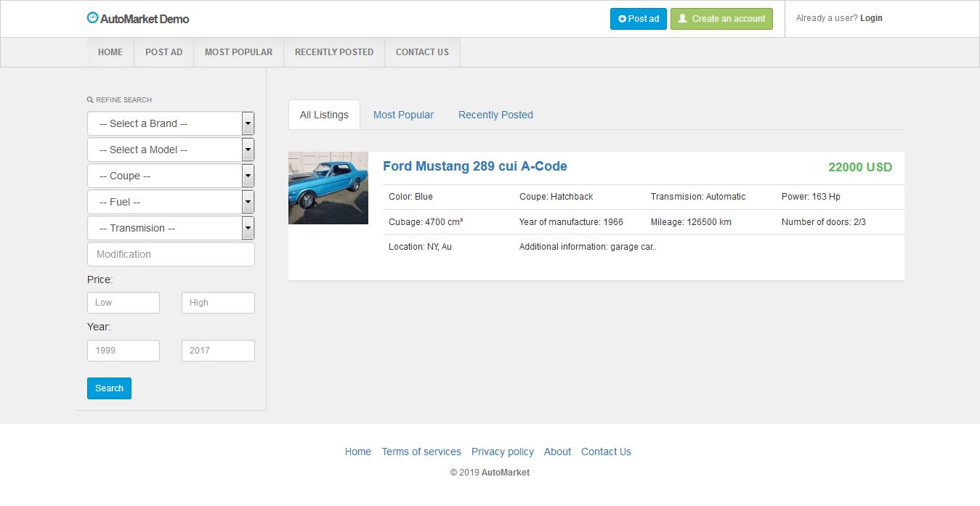Open Privacy policy footer link

tap(502, 452)
